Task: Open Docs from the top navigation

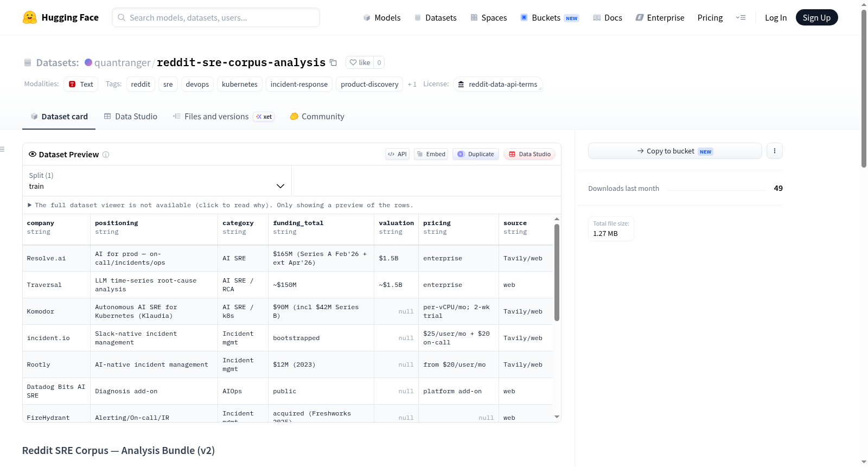Action: [607, 17]
